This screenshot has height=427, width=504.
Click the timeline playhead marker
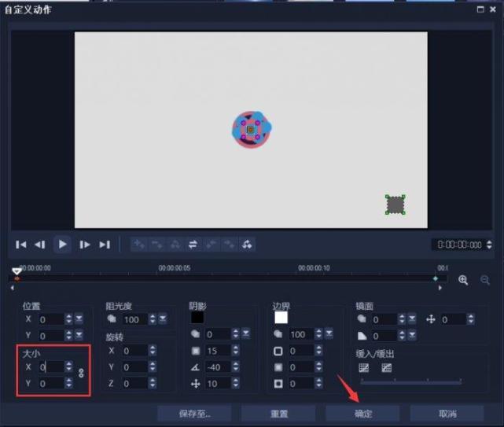click(x=17, y=271)
